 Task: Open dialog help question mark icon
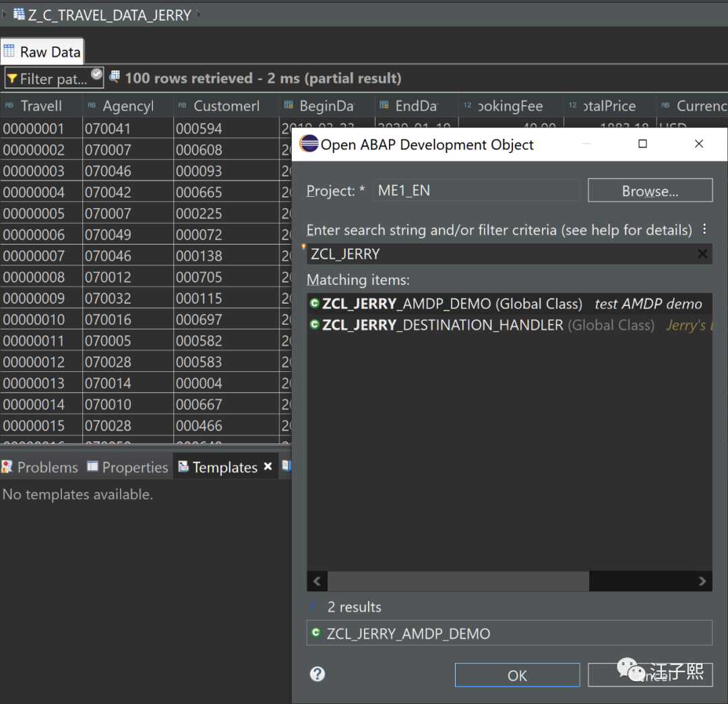tap(317, 674)
